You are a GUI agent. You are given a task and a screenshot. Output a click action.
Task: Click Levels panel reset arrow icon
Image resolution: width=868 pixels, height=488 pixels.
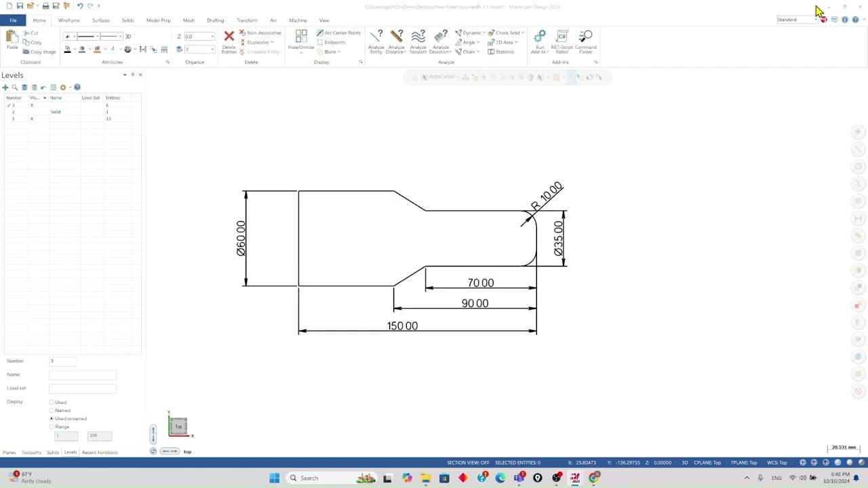click(x=43, y=87)
